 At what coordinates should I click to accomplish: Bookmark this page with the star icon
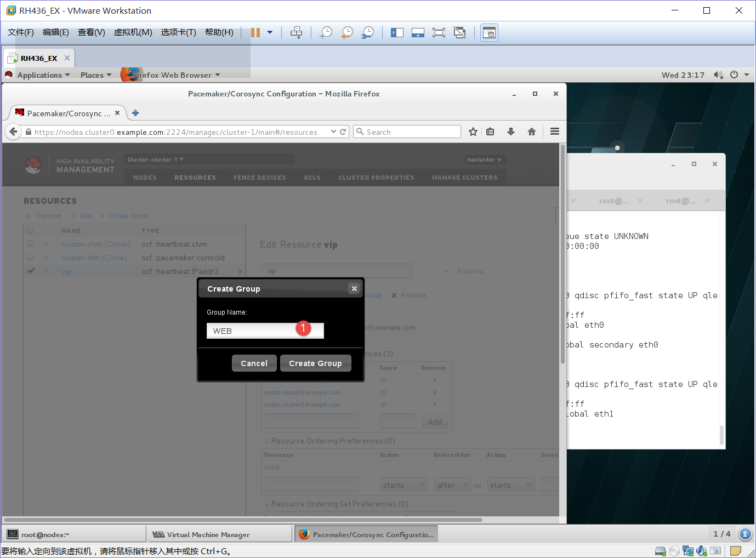point(473,132)
